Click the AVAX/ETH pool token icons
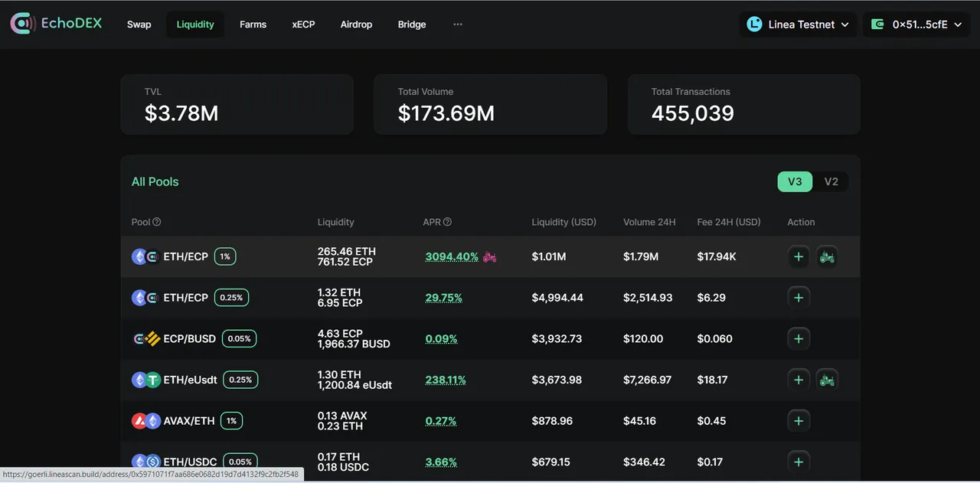This screenshot has height=483, width=980. coord(145,421)
